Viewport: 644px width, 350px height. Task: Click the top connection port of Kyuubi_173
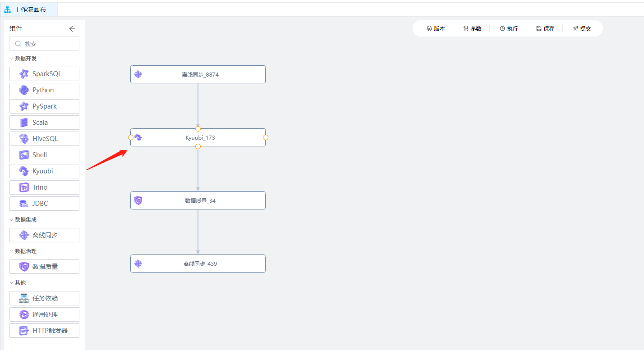coord(198,129)
